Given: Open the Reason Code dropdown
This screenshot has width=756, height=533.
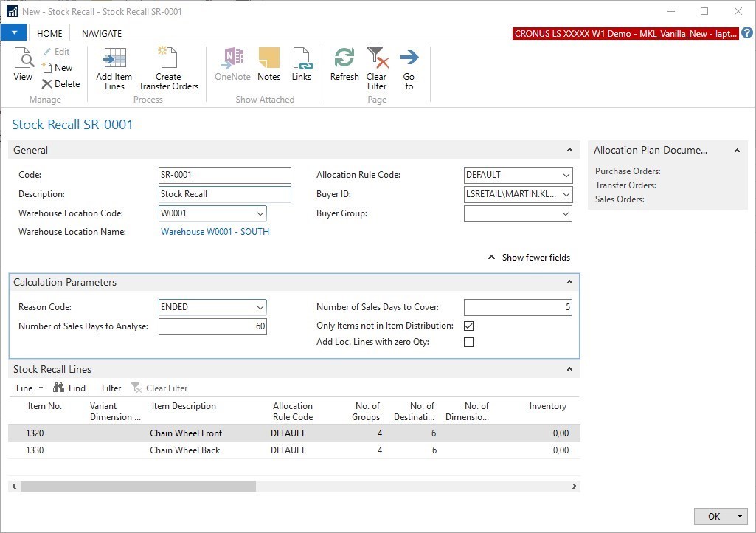Looking at the screenshot, I should [260, 307].
